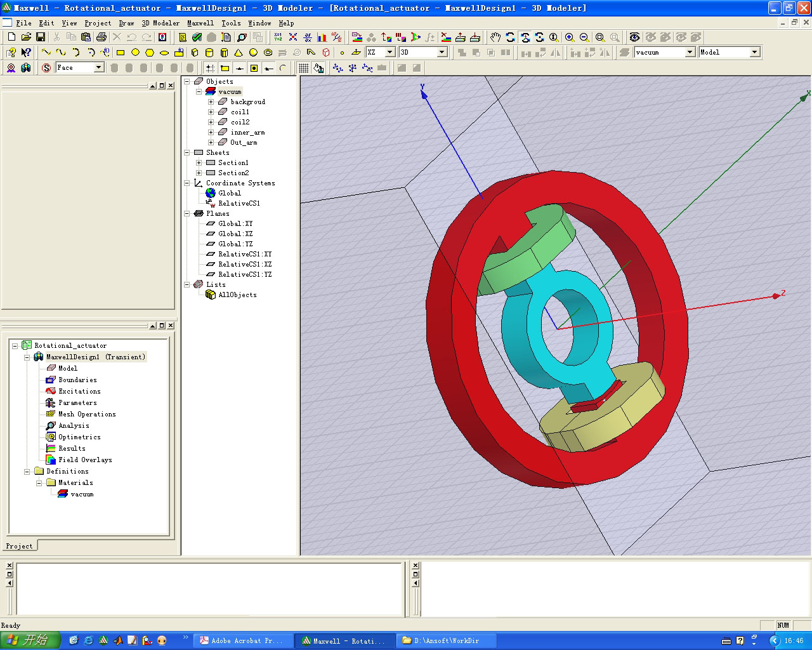Select the Draw Rectangle tool
The height and width of the screenshot is (650, 812).
point(121,53)
